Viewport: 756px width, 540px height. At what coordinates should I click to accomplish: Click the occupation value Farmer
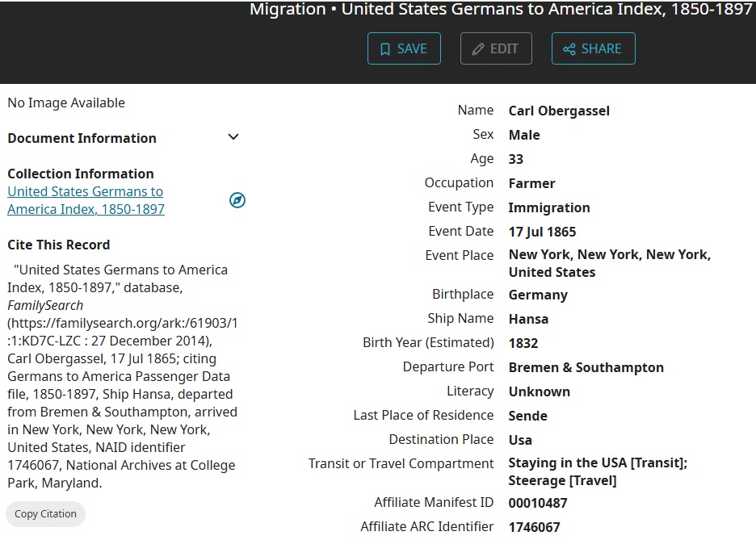(x=531, y=183)
